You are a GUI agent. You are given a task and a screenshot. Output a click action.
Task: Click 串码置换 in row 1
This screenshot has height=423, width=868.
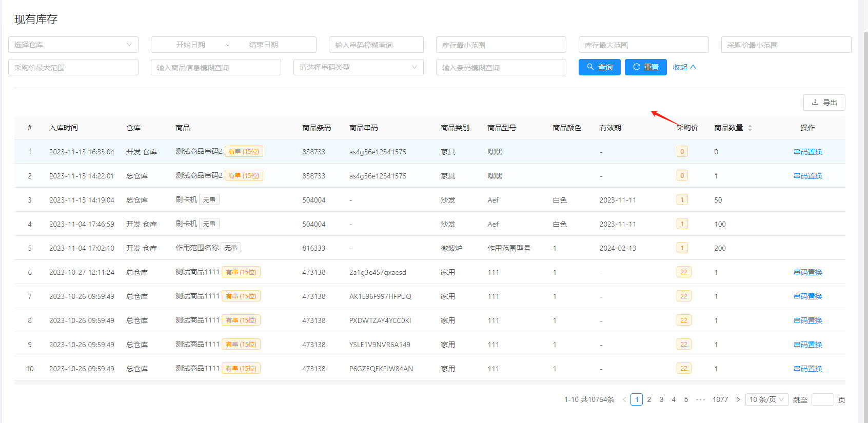807,152
